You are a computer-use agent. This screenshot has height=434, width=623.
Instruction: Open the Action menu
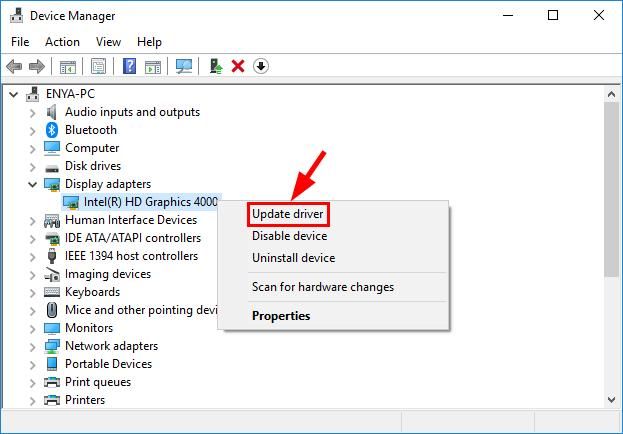[x=62, y=42]
